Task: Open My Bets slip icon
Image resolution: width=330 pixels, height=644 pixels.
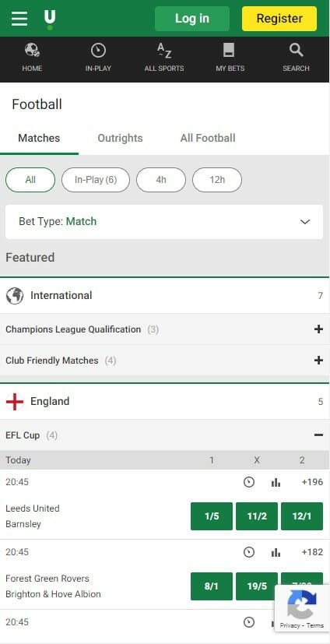Action: (x=229, y=51)
